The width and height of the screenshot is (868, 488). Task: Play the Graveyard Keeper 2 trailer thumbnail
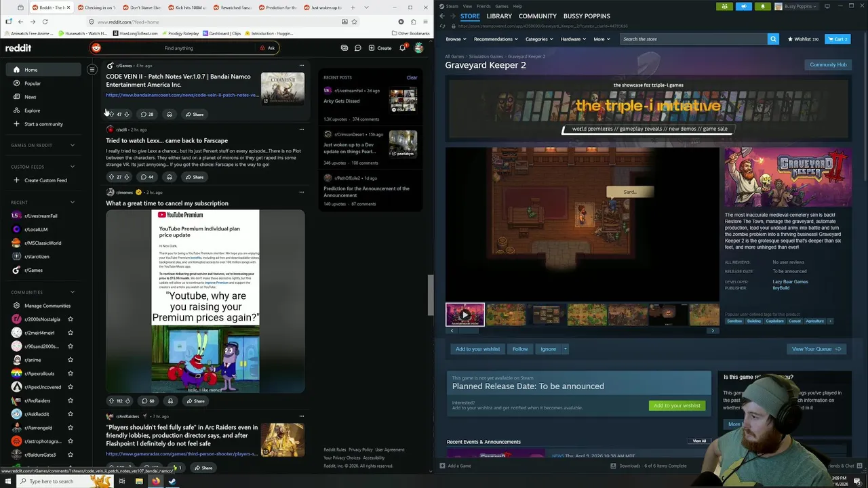pos(465,314)
